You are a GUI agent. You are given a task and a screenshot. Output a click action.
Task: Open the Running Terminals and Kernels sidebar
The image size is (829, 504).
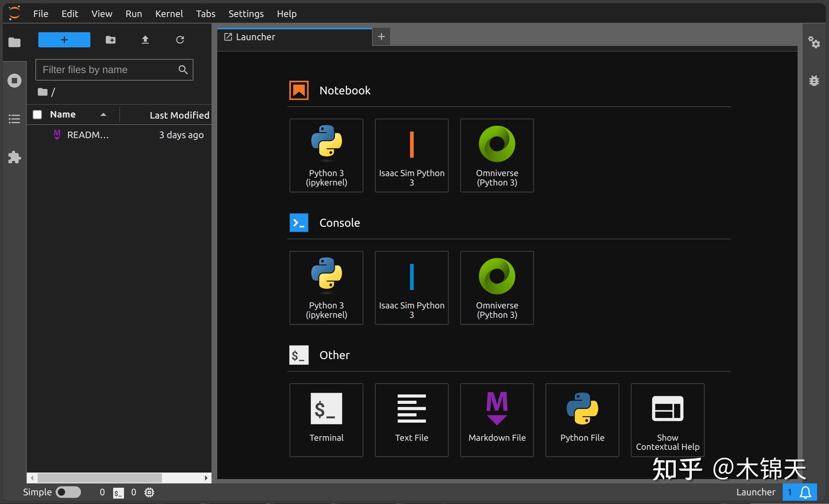tap(14, 81)
